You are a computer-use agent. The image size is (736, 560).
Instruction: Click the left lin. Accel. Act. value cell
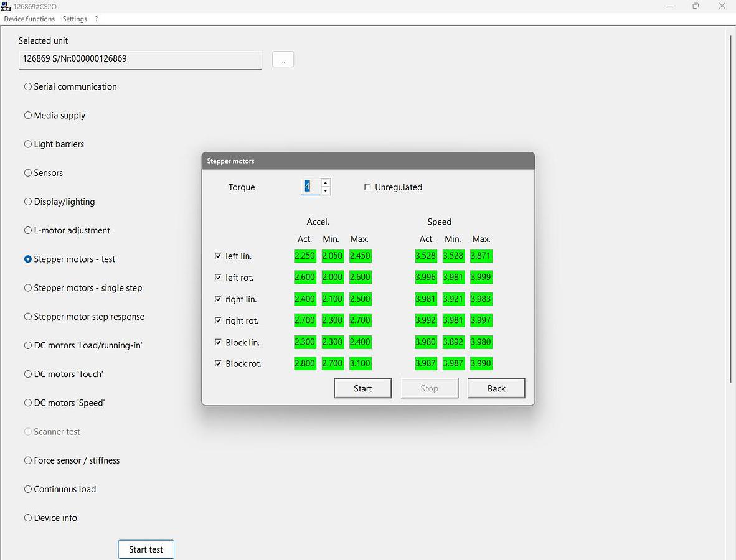pyautogui.click(x=304, y=256)
